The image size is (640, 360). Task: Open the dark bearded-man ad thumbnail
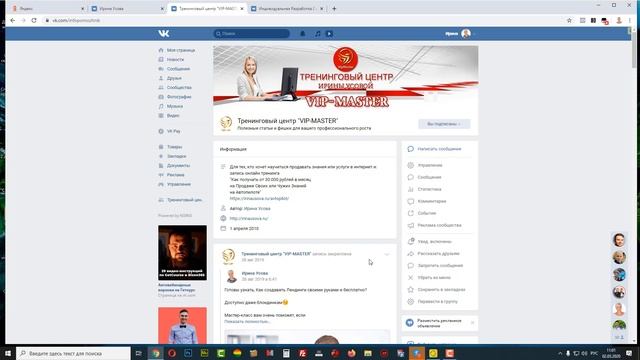[182, 253]
